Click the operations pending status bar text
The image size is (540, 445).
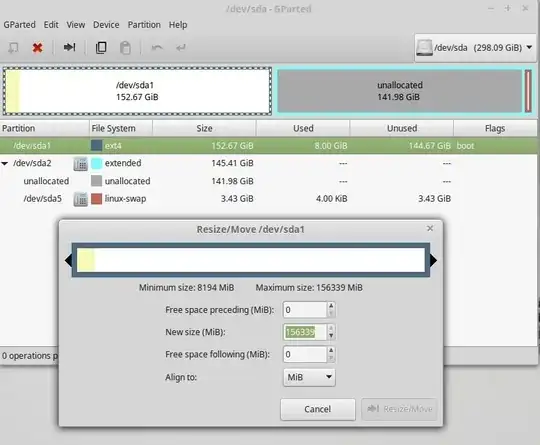click(30, 355)
